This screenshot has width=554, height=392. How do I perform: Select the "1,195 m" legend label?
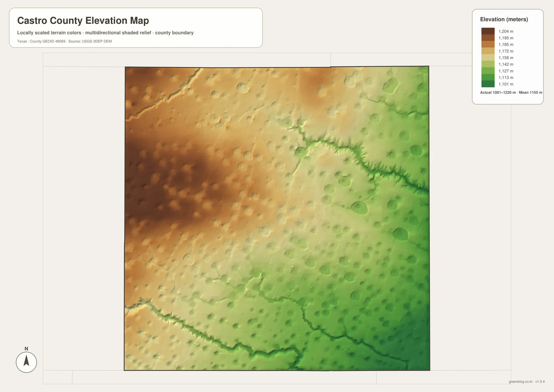506,38
